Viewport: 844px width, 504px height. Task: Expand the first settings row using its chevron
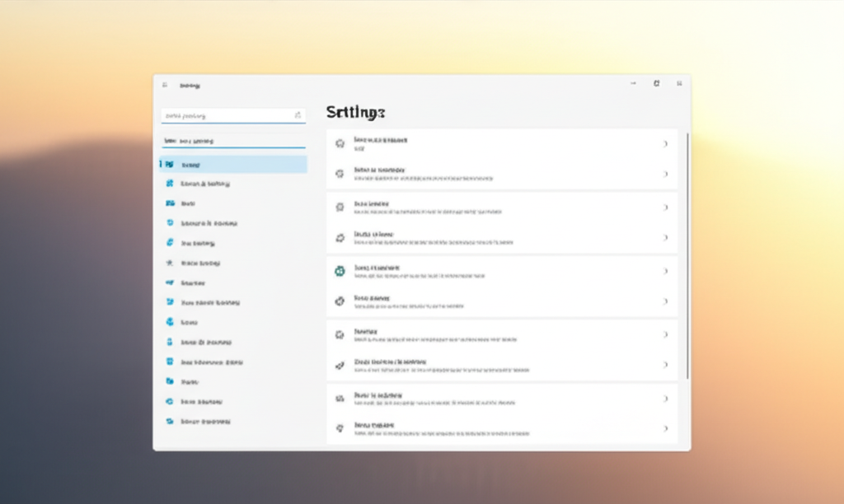tap(665, 144)
